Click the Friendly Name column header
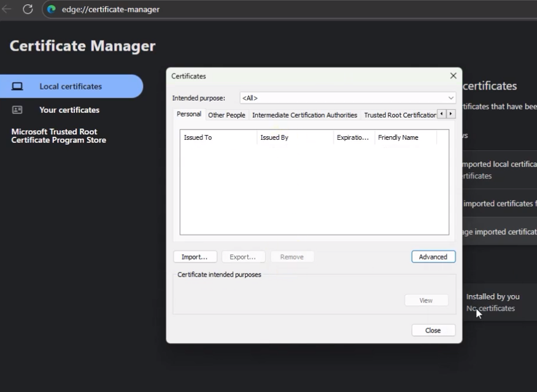 (405, 137)
